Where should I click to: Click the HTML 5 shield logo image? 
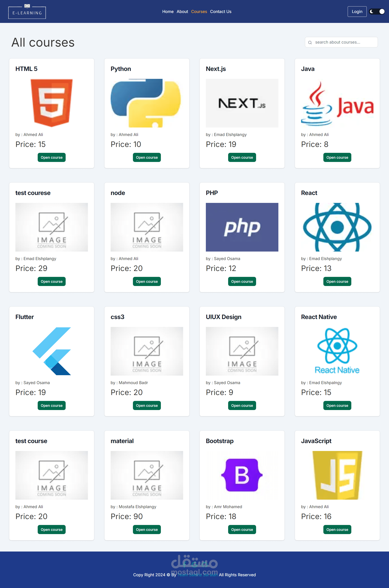pos(52,103)
